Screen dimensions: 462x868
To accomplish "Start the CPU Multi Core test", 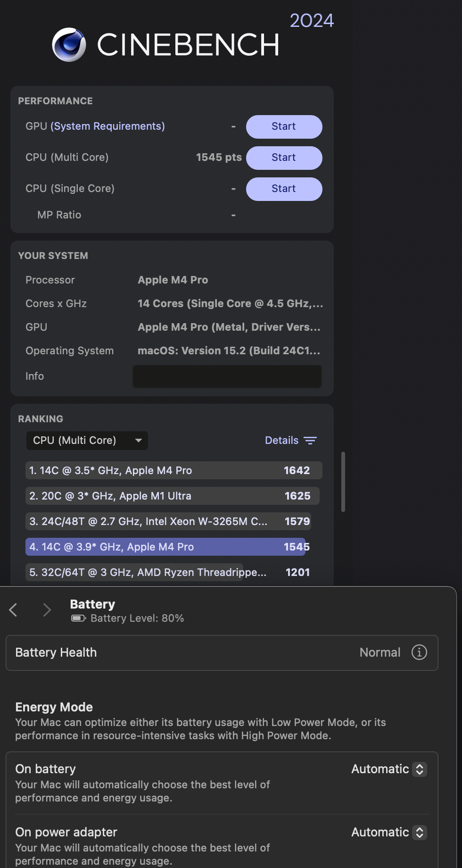I will [284, 158].
